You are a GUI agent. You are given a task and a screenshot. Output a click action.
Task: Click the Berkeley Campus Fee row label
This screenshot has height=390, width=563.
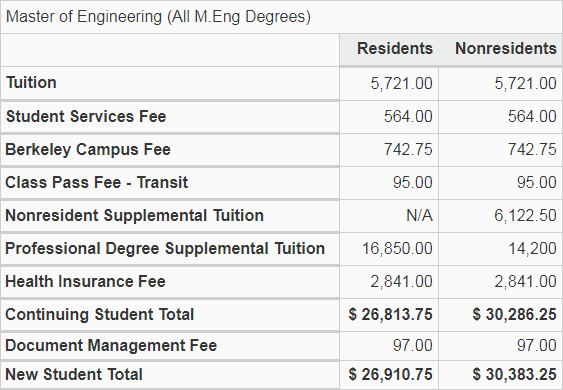88,150
